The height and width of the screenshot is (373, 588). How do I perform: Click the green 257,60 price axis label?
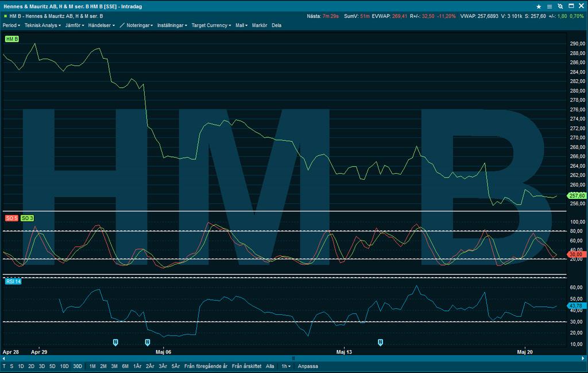(577, 195)
